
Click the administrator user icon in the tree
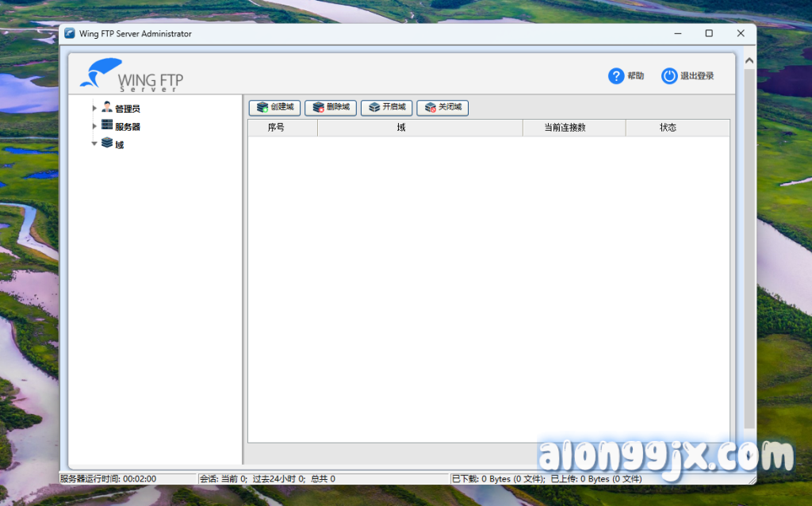click(x=107, y=107)
